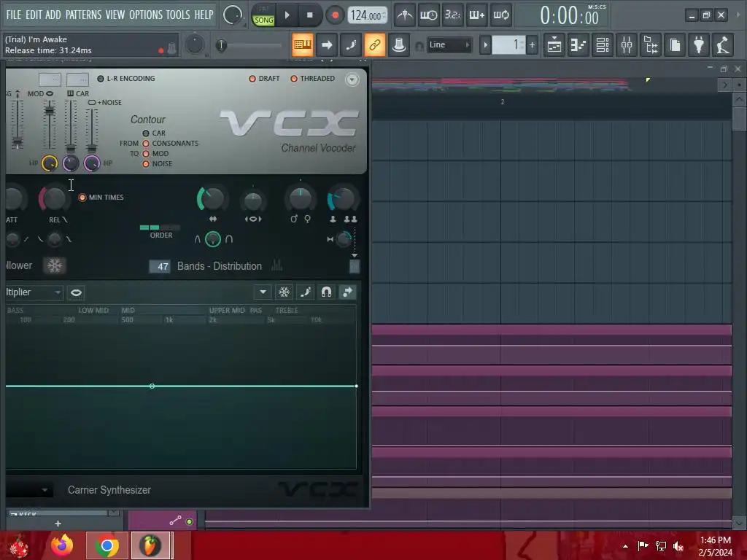Open the TOOLS menu
This screenshot has height=560, width=747.
[x=178, y=15]
